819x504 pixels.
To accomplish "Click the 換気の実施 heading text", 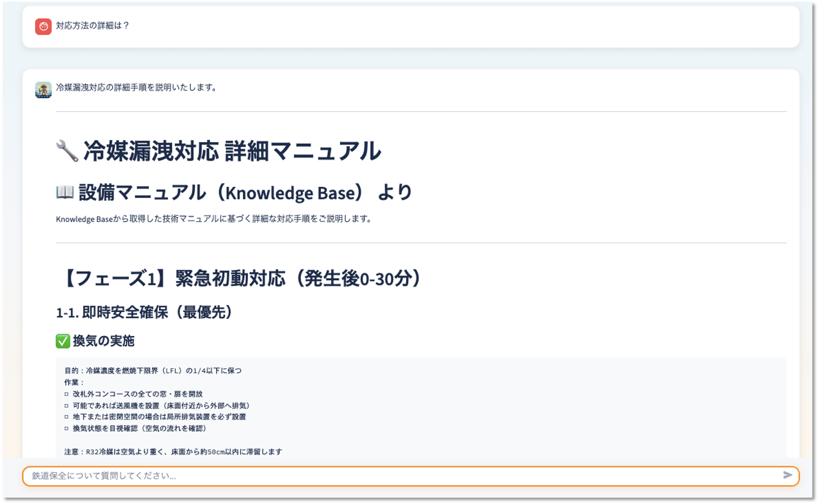I will pyautogui.click(x=103, y=341).
